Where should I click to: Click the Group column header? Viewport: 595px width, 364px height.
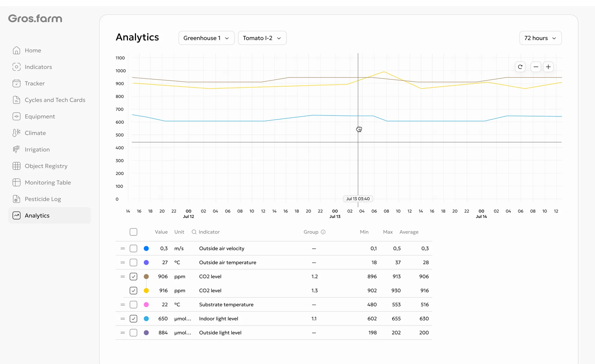click(x=311, y=232)
